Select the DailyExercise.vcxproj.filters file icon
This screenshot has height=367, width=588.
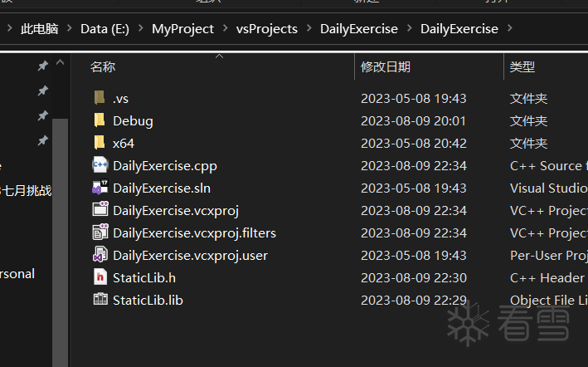tap(100, 232)
